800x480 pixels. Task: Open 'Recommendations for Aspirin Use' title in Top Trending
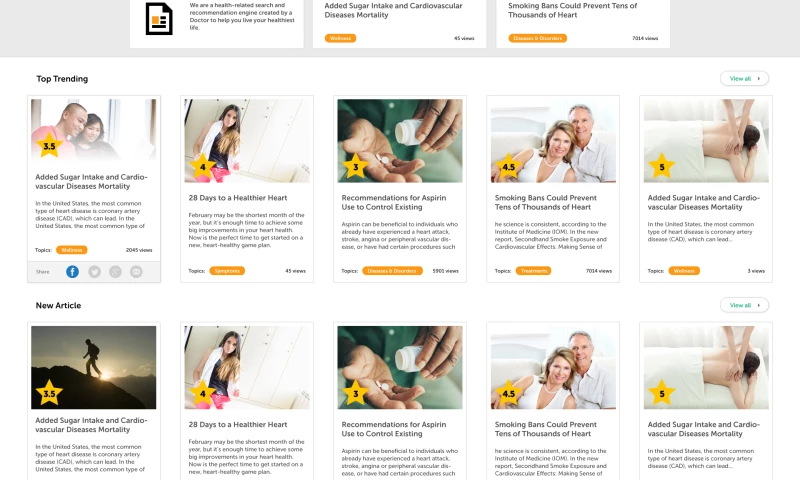click(x=394, y=203)
